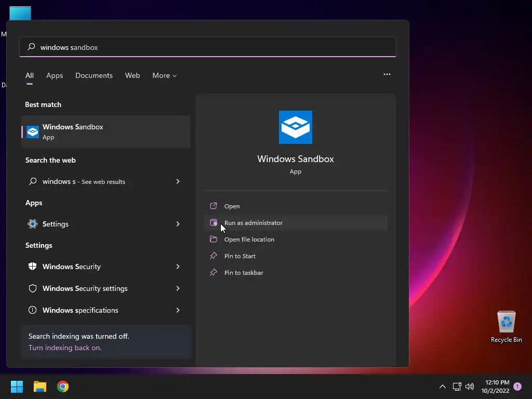Choose Run as administrator
Viewport: 532px width, 399px height.
coord(296,222)
